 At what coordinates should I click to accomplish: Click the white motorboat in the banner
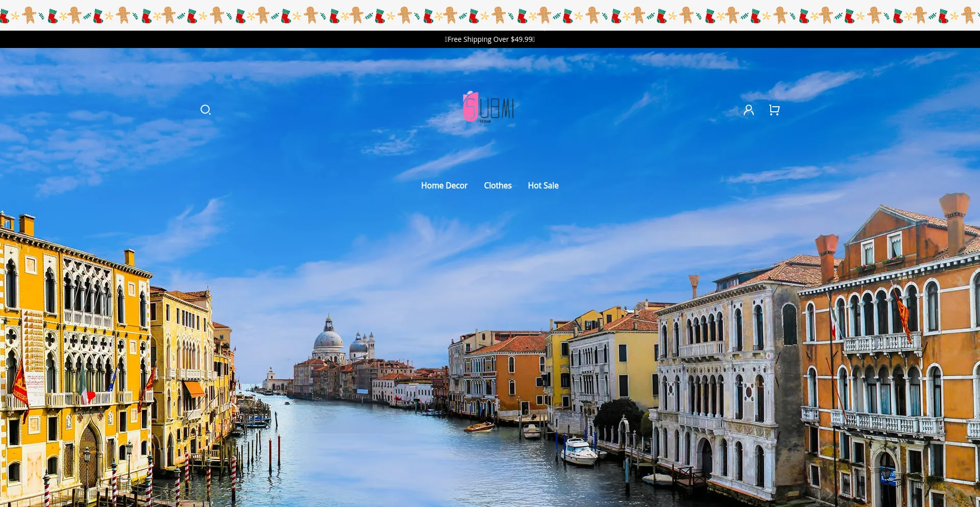[578, 451]
